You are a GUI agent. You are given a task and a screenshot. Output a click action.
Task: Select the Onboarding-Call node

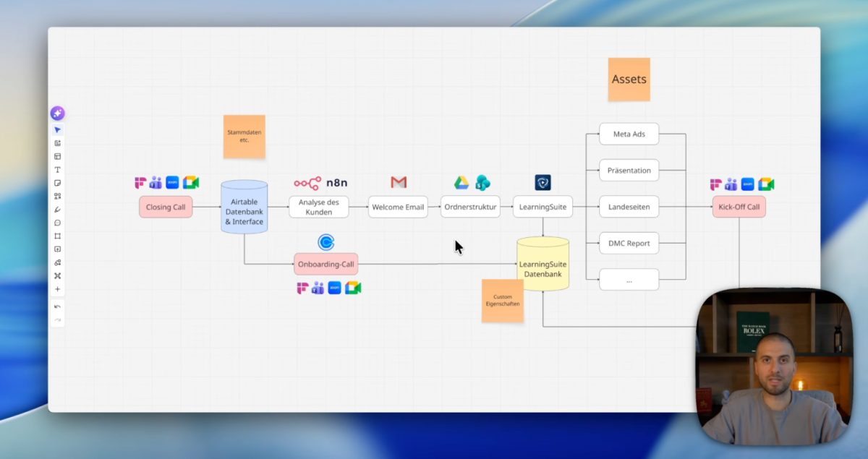coord(326,264)
